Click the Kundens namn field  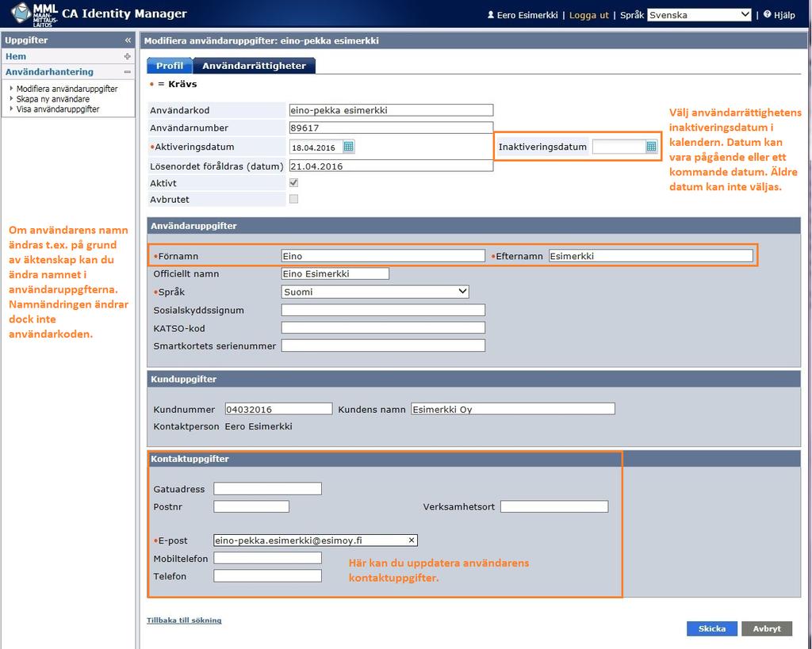[513, 410]
